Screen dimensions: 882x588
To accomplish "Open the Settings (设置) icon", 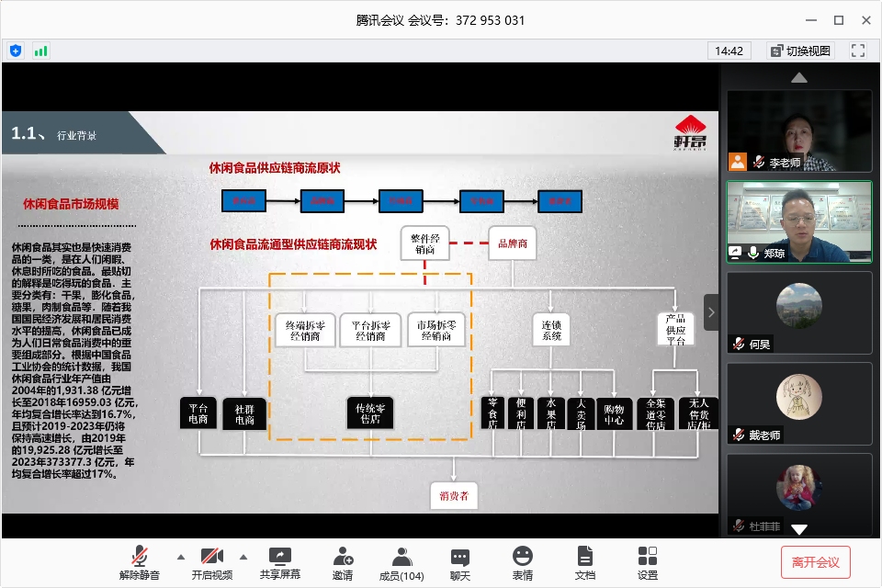I will (648, 561).
